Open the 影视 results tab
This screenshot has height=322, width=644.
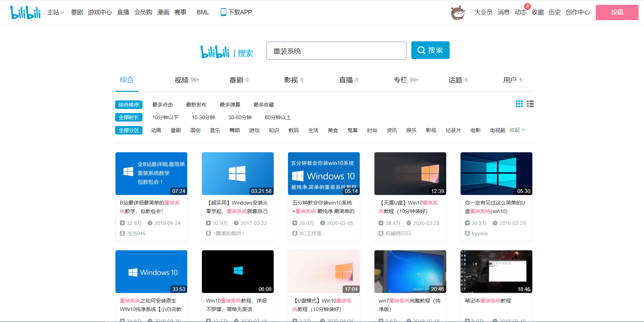click(293, 80)
